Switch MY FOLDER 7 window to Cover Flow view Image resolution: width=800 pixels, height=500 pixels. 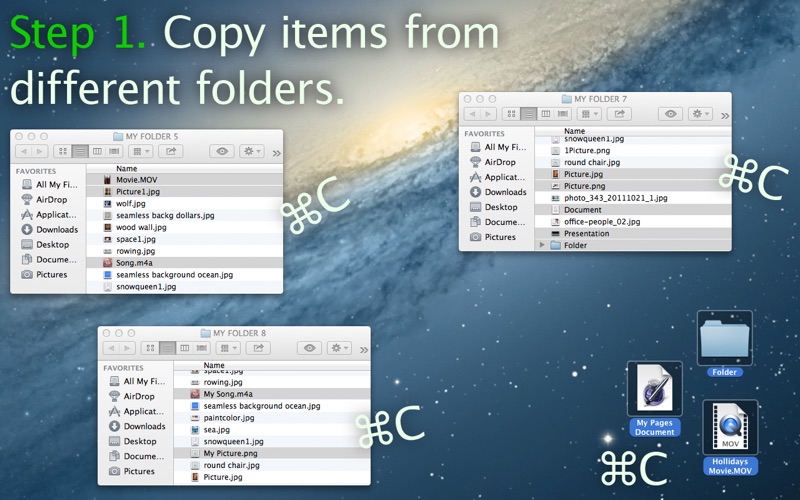[563, 114]
